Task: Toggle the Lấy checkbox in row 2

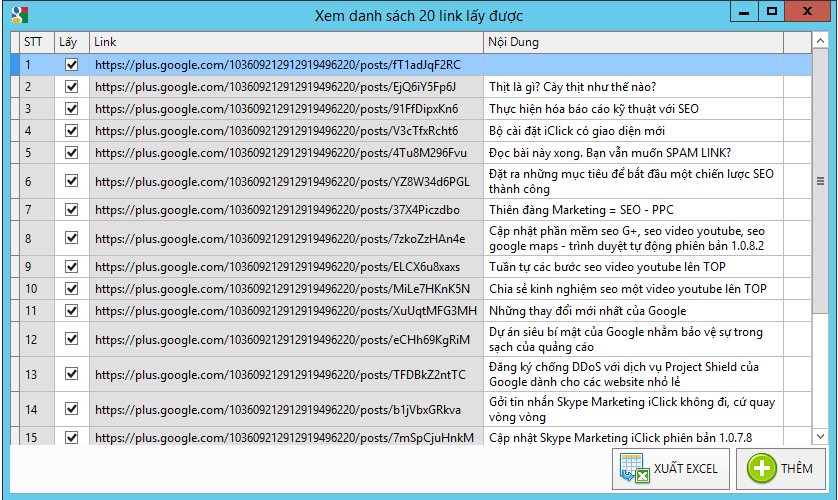Action: tap(71, 87)
